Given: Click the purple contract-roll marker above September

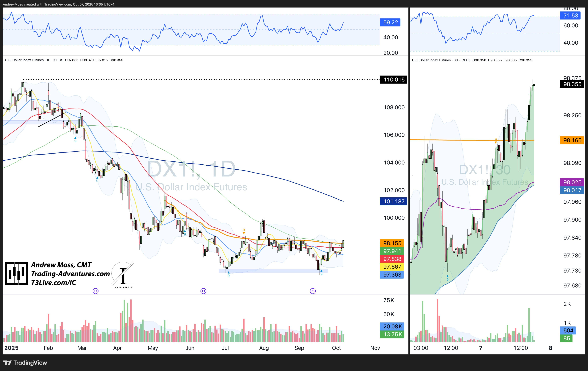Looking at the screenshot, I should tap(313, 291).
